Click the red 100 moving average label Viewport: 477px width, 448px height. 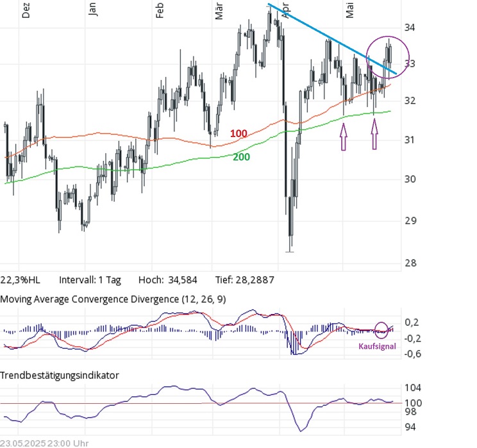238,133
